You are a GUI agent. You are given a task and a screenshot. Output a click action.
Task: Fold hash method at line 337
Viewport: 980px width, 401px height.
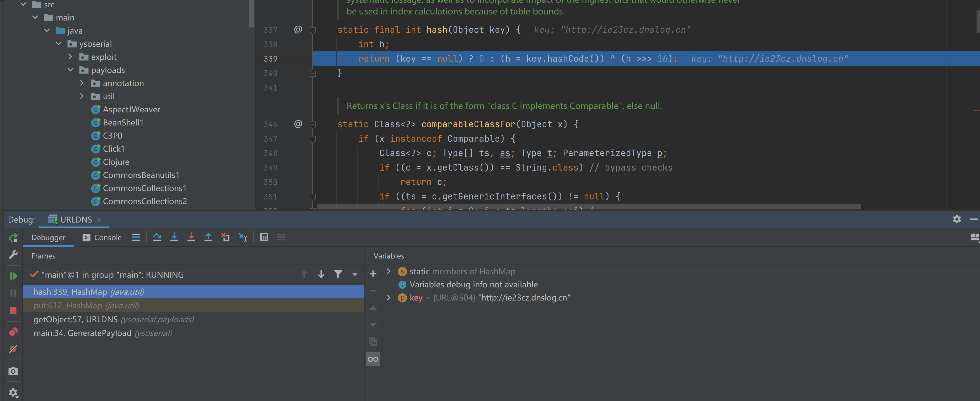(x=313, y=30)
